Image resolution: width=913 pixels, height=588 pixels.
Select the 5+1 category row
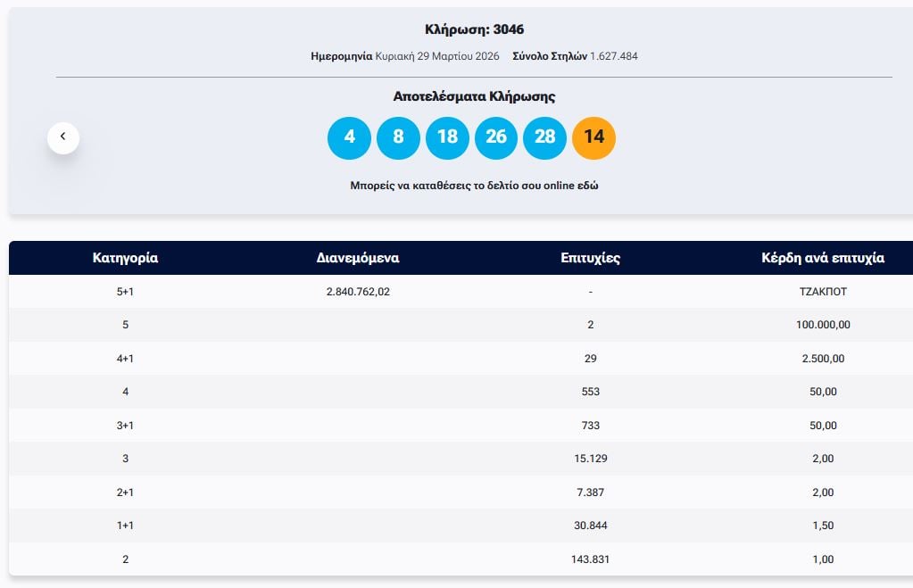125,292
